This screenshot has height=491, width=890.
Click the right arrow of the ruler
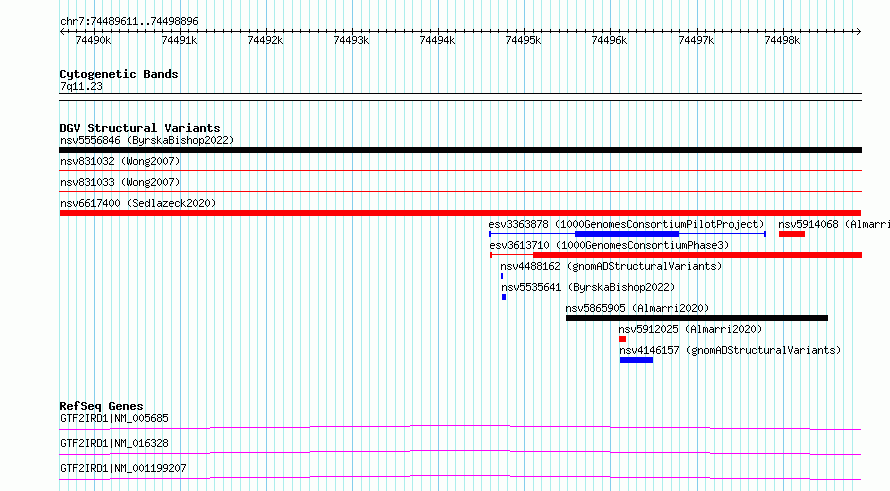[x=858, y=32]
